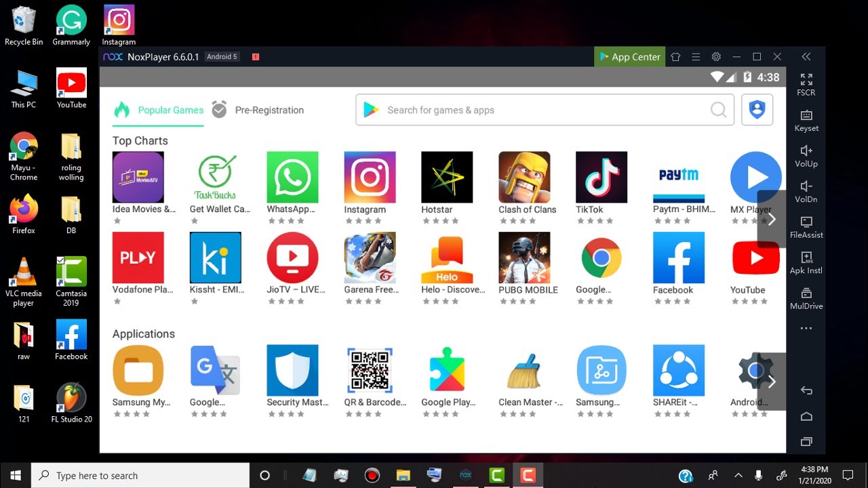
Task: Open the NoxPlayer theme (shirt) icon
Action: click(x=675, y=57)
